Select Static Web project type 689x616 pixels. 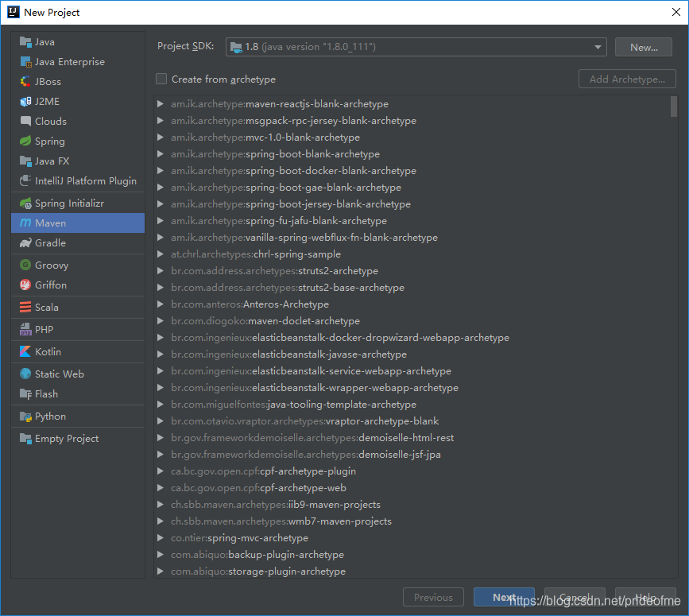(78, 374)
